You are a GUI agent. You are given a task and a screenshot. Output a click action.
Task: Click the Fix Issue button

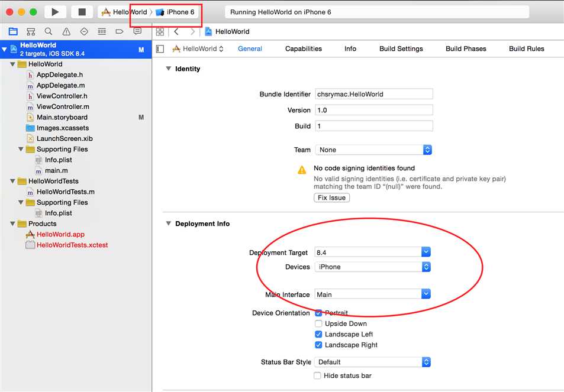[331, 197]
